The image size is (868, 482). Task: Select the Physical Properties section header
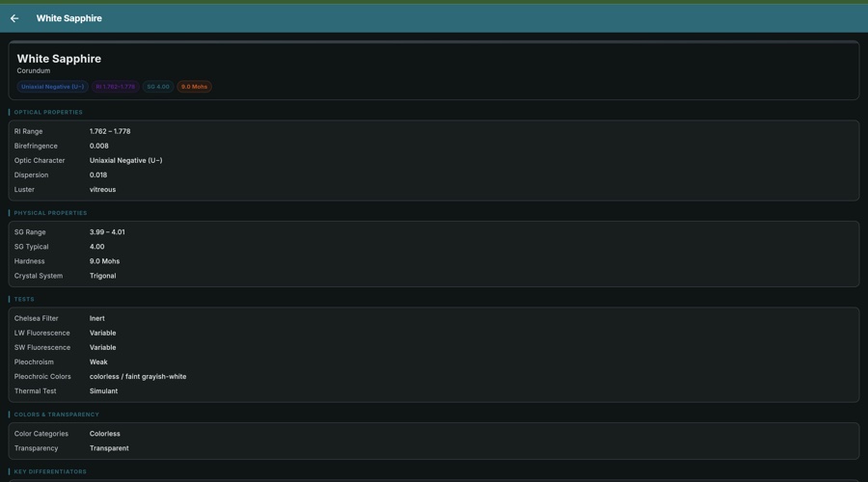tap(50, 213)
